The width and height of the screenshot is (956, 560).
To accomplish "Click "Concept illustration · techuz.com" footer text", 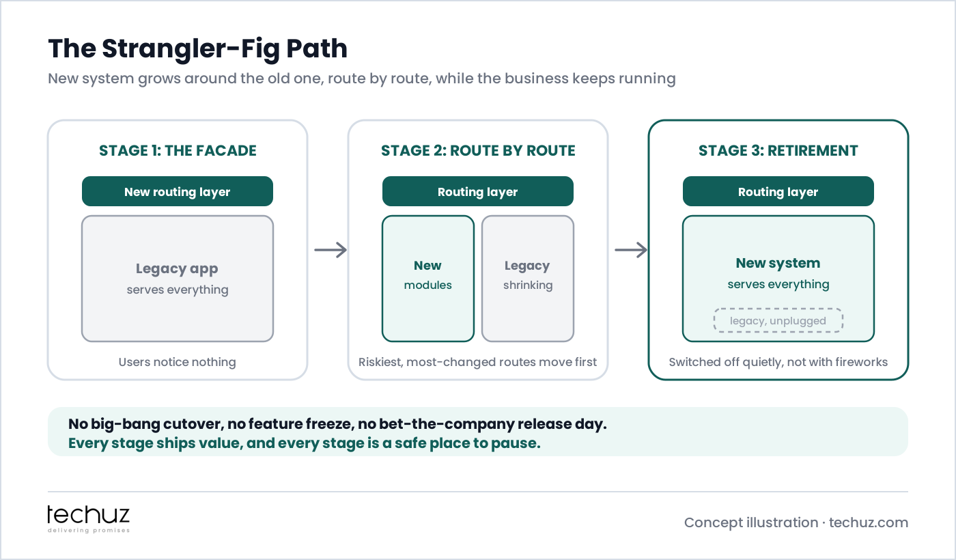I will click(796, 522).
